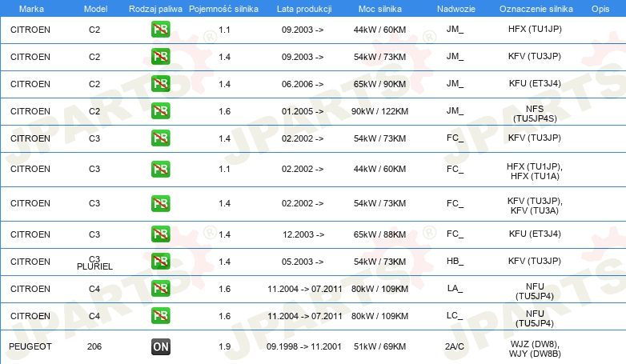Screen dimensions: 626x364
Task: Click the LC_ body code
Action: (x=455, y=315)
